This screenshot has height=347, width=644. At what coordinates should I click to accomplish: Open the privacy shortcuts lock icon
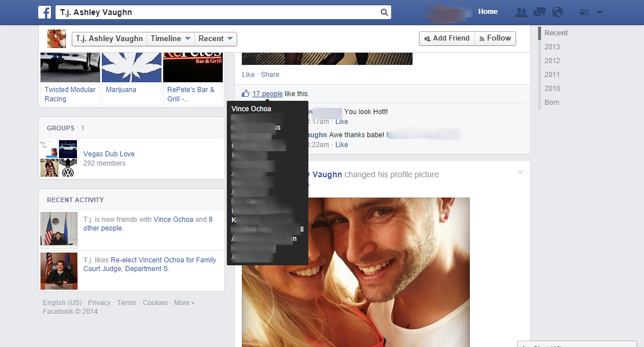pyautogui.click(x=584, y=12)
